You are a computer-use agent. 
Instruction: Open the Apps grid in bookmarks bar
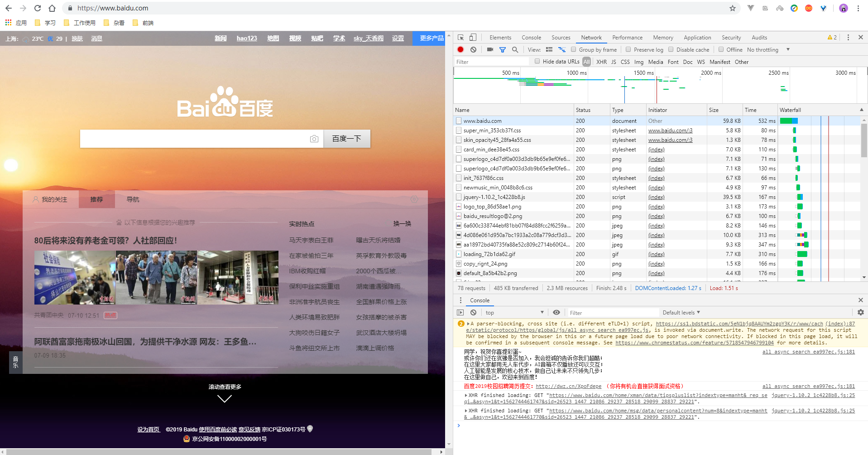click(x=8, y=23)
